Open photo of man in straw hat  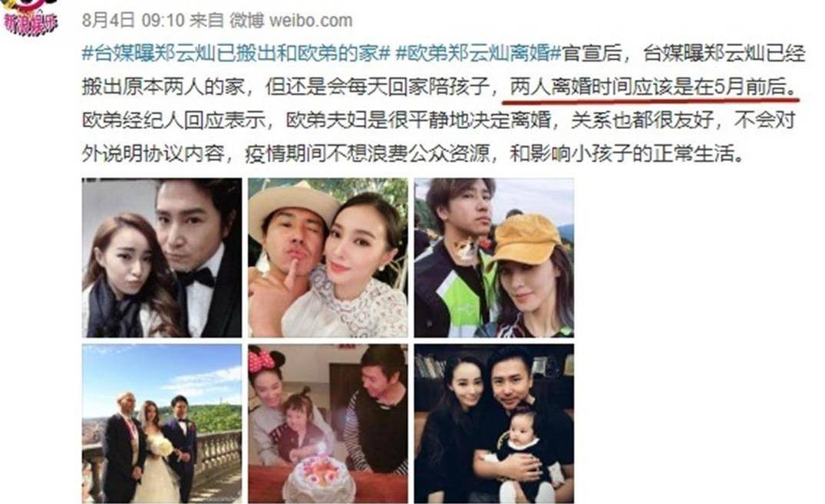pos(328,258)
